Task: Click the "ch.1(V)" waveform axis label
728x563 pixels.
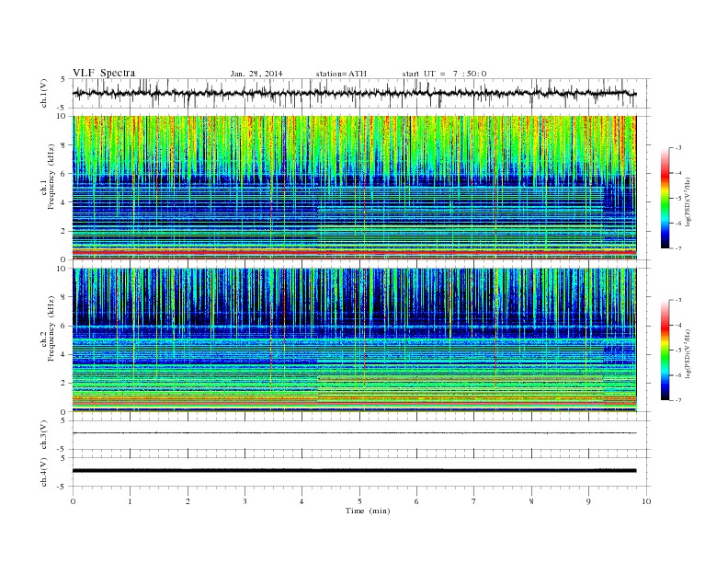Action: click(44, 93)
